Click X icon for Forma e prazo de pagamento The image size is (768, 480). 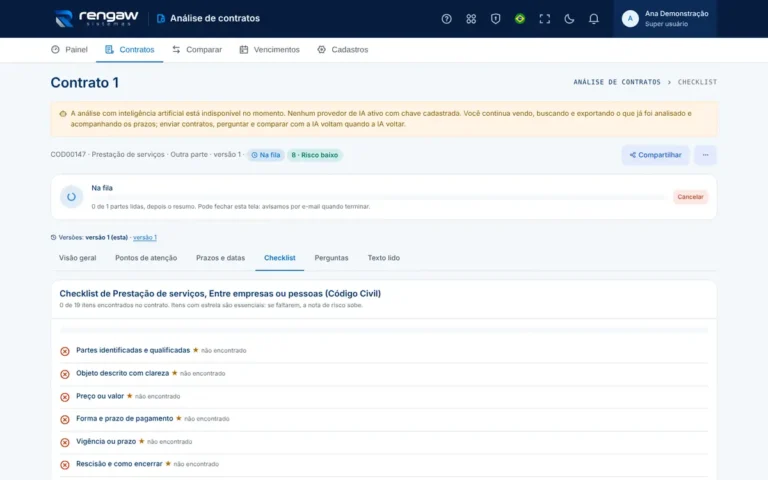click(65, 419)
